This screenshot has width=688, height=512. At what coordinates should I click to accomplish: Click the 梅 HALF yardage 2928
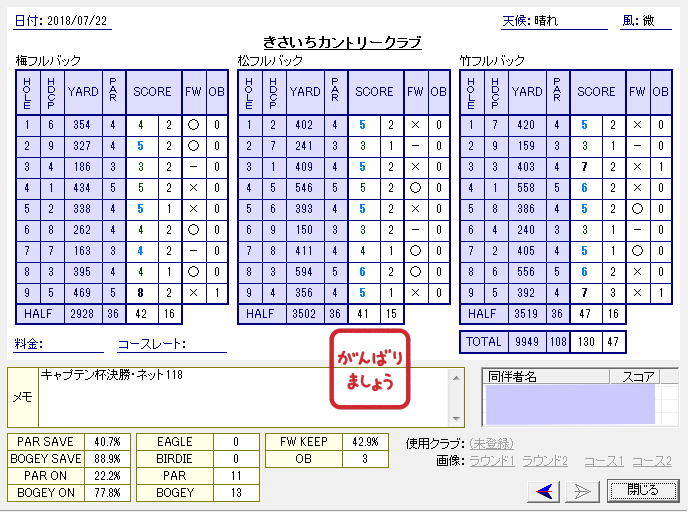coord(82,314)
